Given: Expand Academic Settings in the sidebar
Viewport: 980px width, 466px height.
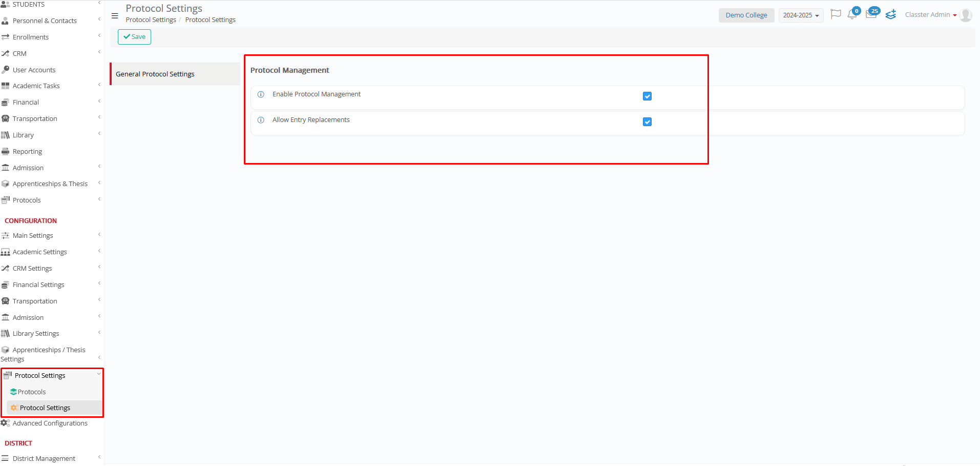Looking at the screenshot, I should click(40, 252).
